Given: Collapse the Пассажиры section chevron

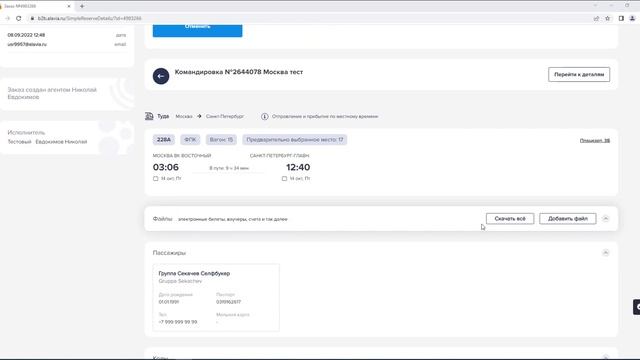Looking at the screenshot, I should click(x=605, y=253).
